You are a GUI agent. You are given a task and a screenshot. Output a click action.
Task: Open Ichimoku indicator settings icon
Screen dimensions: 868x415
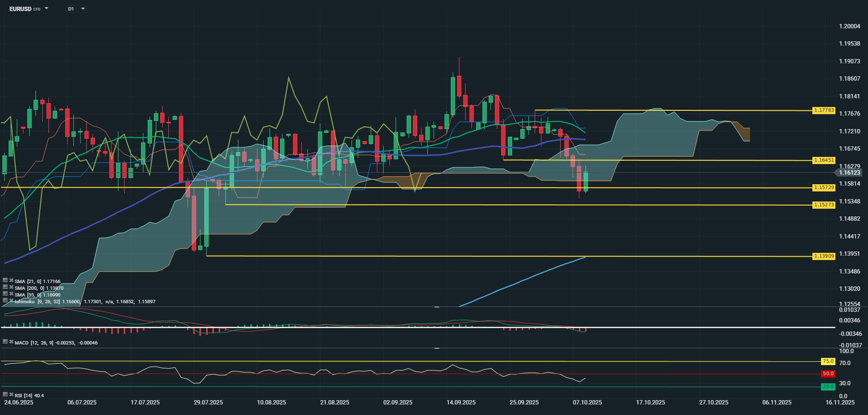pyautogui.click(x=5, y=300)
